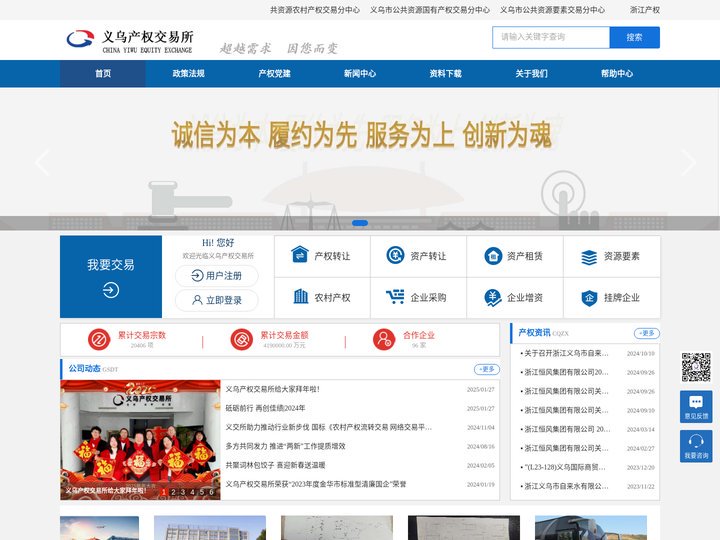Image resolution: width=720 pixels, height=540 pixels.
Task: Open 义乌市公共资源要素交易分中心 top link
Action: 552,10
